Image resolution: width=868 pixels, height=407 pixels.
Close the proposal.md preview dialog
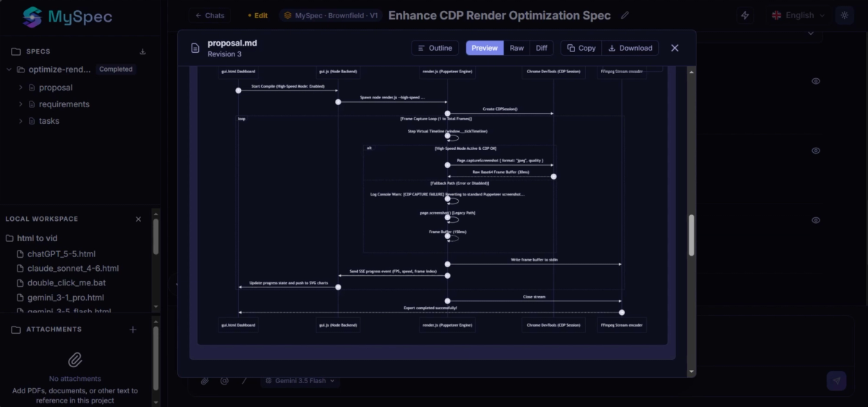pyautogui.click(x=675, y=48)
